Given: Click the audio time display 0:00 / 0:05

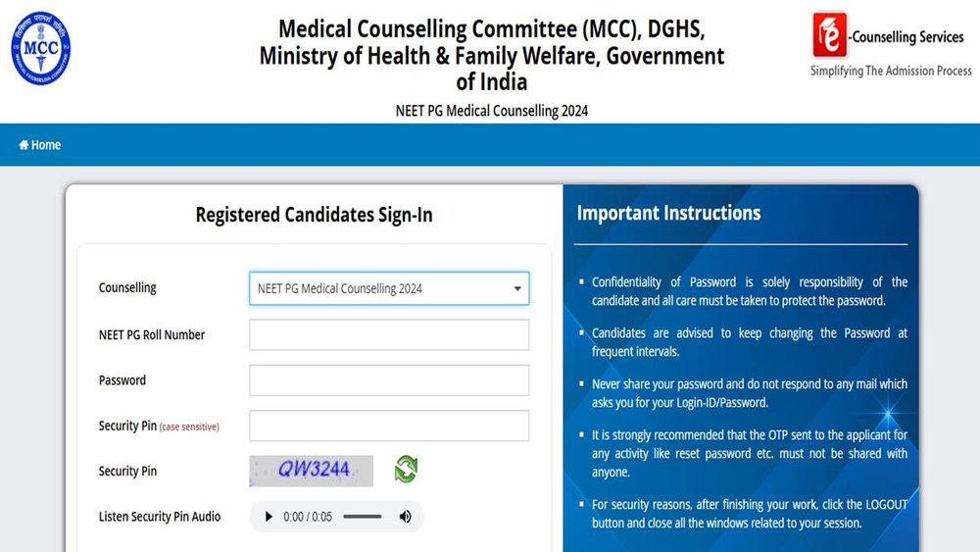Looking at the screenshot, I should (308, 517).
